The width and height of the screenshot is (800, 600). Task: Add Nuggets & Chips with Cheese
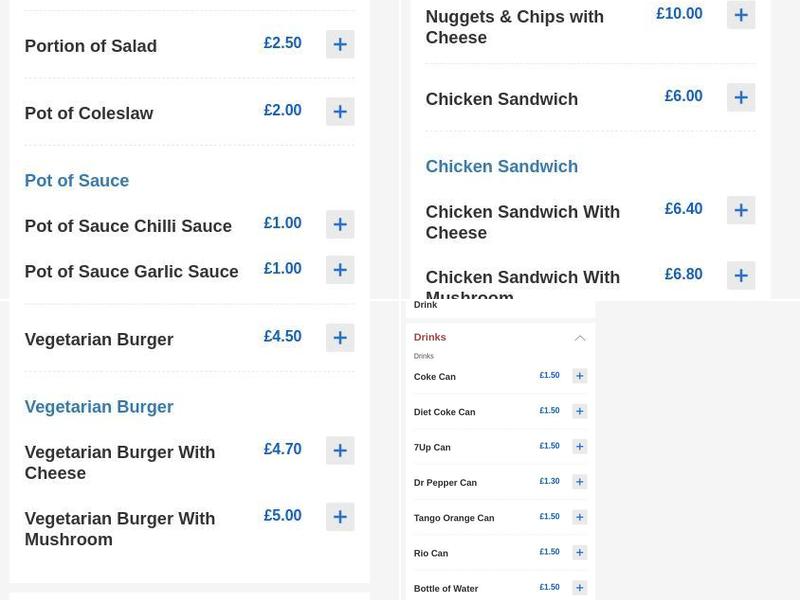(x=741, y=14)
